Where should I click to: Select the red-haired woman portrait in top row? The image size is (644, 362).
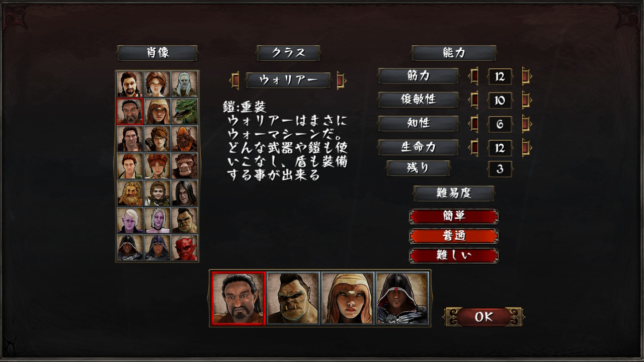(x=157, y=84)
